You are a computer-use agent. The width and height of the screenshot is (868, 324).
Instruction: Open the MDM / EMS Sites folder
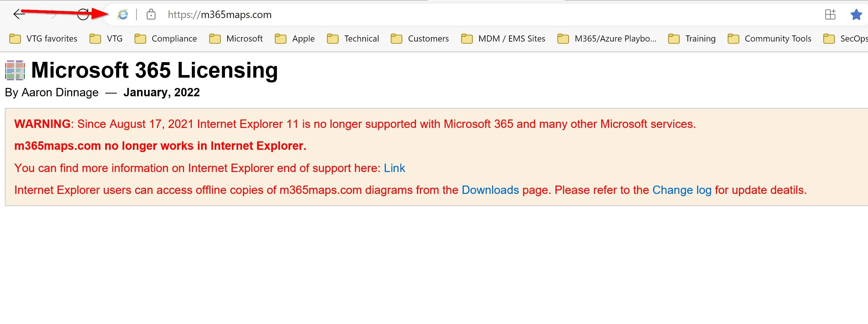(503, 39)
